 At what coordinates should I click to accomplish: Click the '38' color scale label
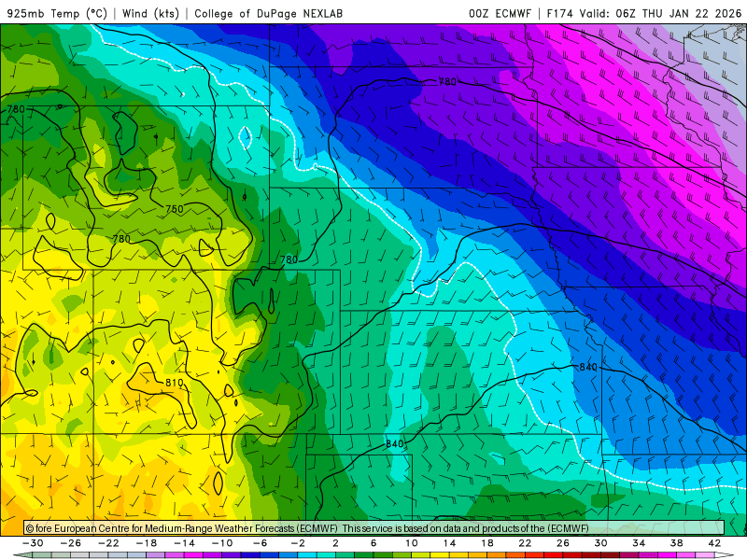click(x=676, y=543)
